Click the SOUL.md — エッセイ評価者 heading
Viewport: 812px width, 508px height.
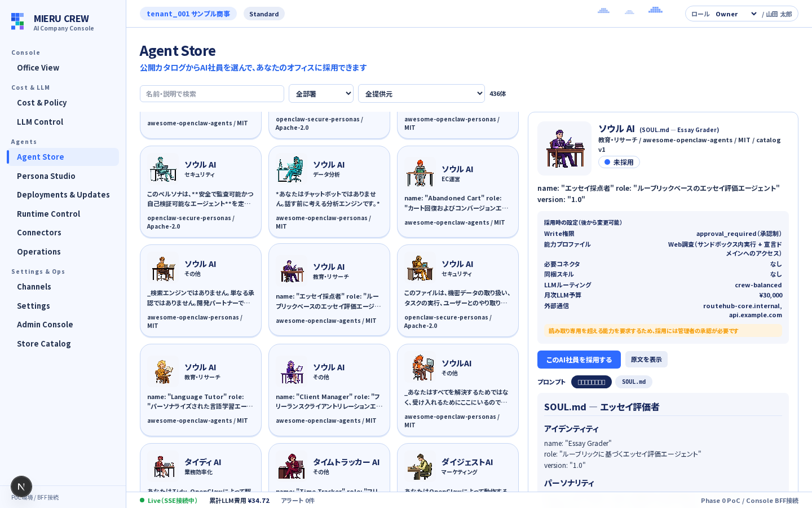pos(602,407)
